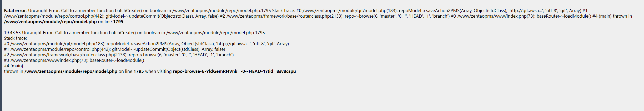Click the bold "Fatal error" label
This screenshot has height=111, width=644.
[x=15, y=11]
